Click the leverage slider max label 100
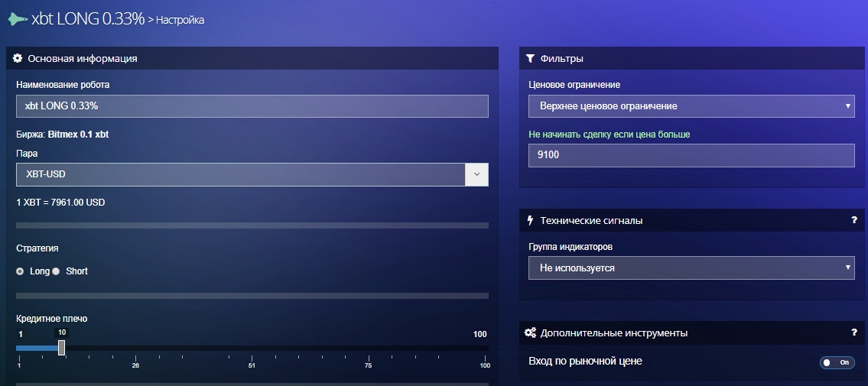 click(x=480, y=334)
